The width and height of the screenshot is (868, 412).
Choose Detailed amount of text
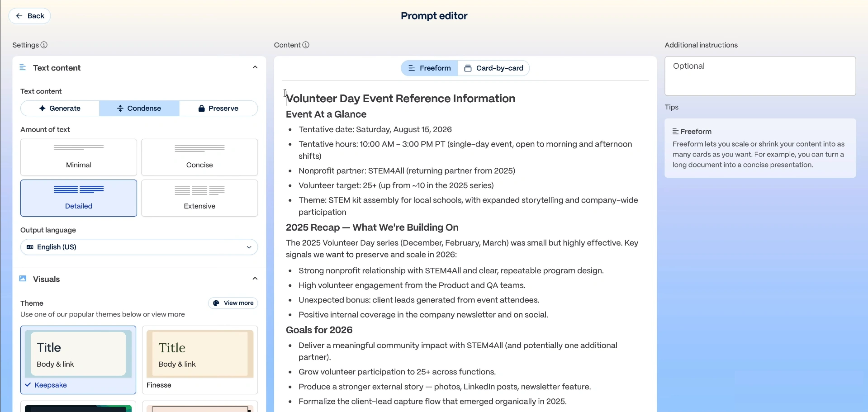pyautogui.click(x=79, y=198)
